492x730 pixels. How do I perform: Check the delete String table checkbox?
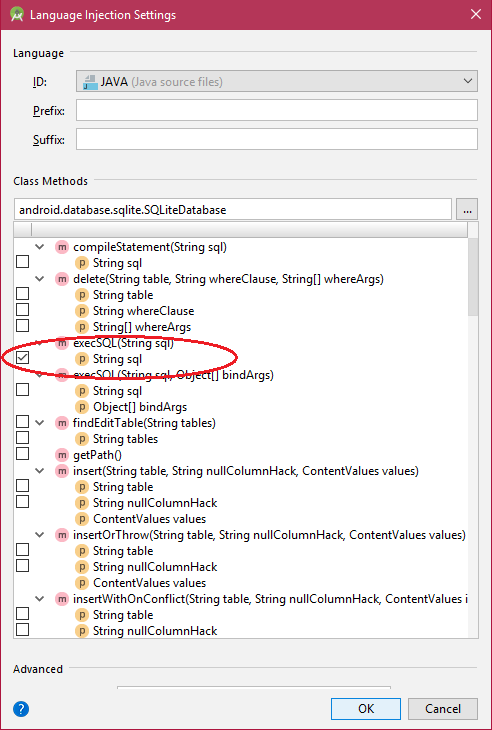[22, 294]
